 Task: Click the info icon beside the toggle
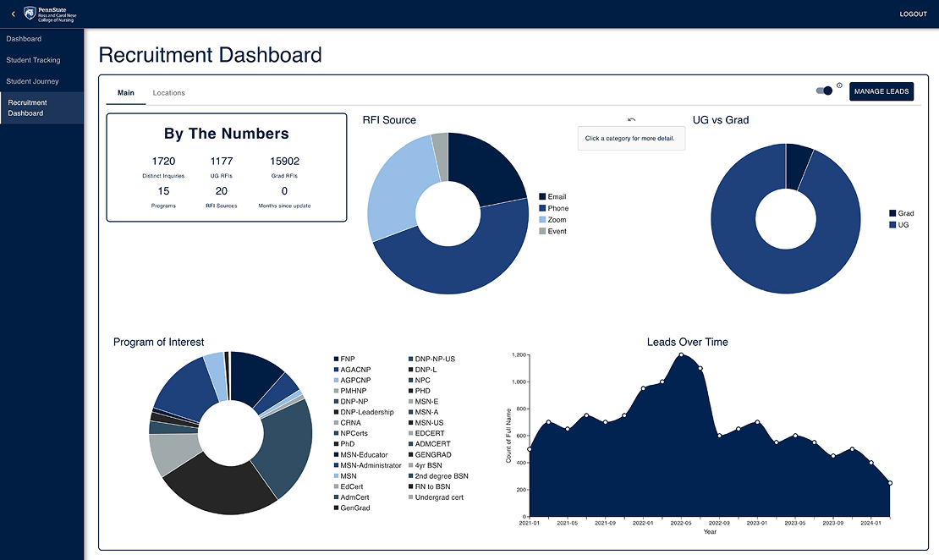(x=839, y=85)
